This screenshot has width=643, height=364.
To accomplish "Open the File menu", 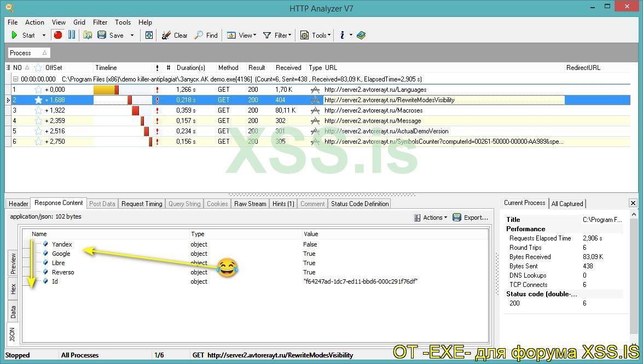I will tap(13, 22).
